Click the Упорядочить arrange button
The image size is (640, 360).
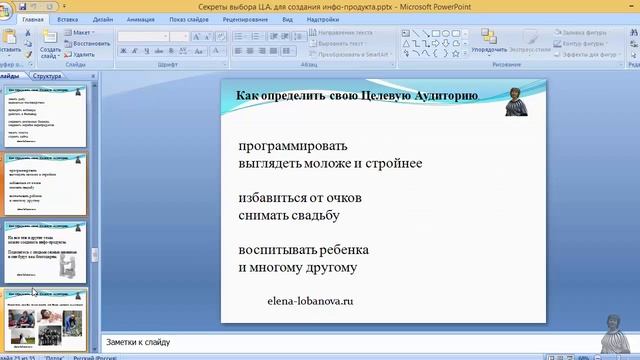point(489,41)
